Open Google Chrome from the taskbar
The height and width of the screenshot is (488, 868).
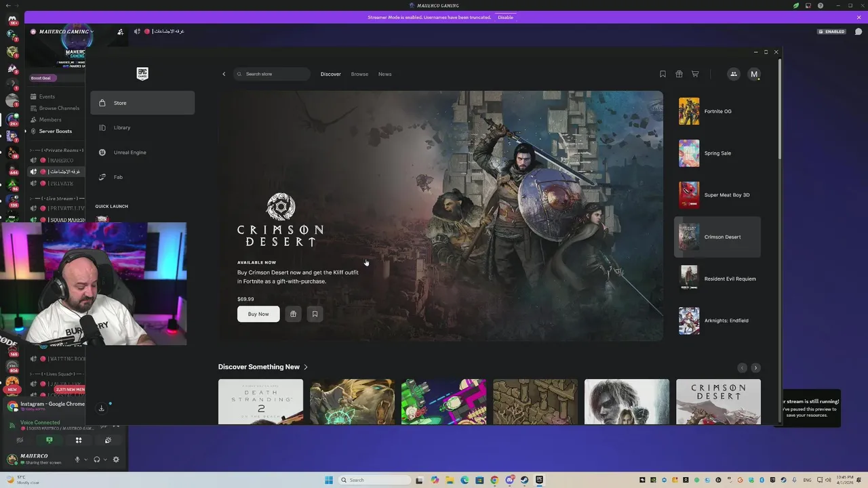pos(494,480)
